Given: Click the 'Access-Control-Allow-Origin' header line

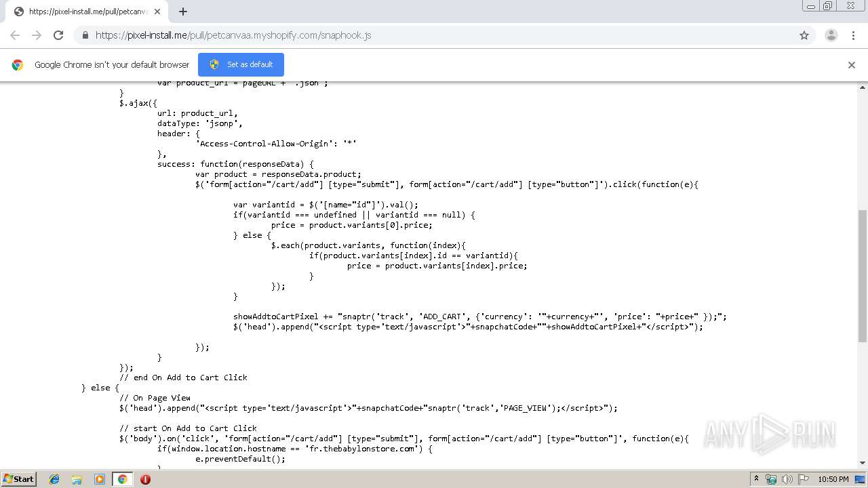Looking at the screenshot, I should pyautogui.click(x=276, y=144).
